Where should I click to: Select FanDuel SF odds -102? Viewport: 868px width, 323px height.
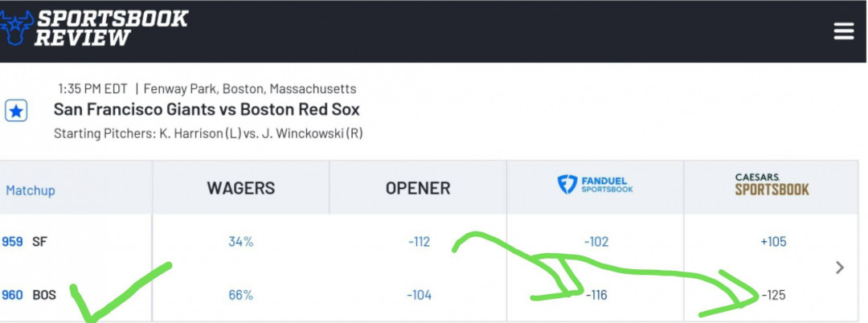click(596, 242)
